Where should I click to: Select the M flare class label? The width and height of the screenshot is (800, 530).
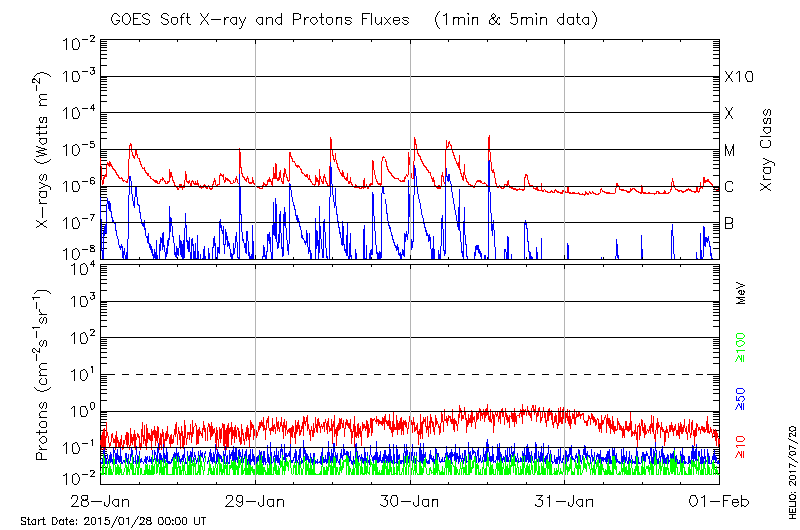730,151
